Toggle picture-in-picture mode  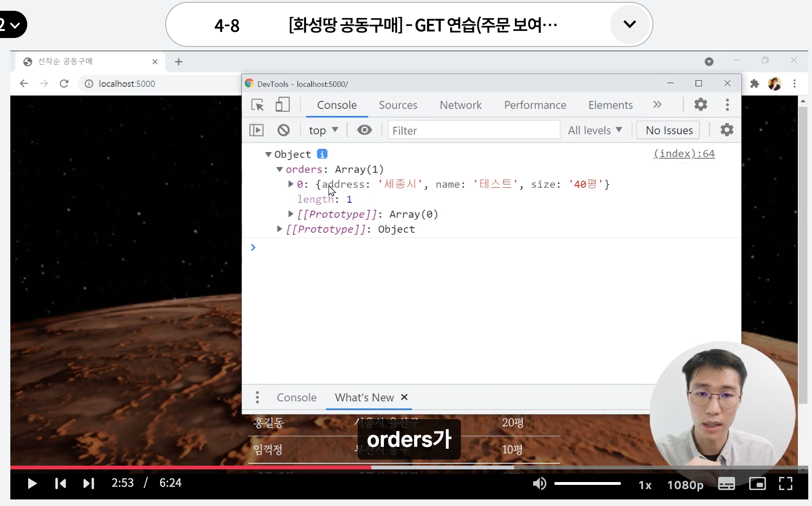[x=757, y=483]
